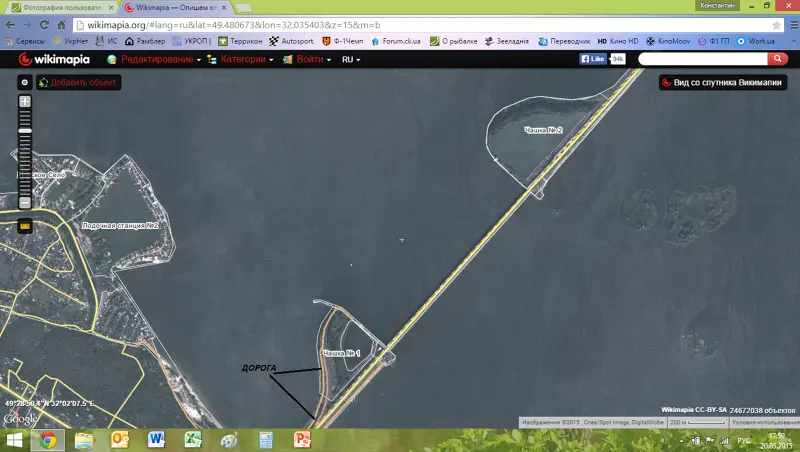This screenshot has width=800, height=452.
Task: Open Word from taskbar
Action: pyautogui.click(x=156, y=440)
